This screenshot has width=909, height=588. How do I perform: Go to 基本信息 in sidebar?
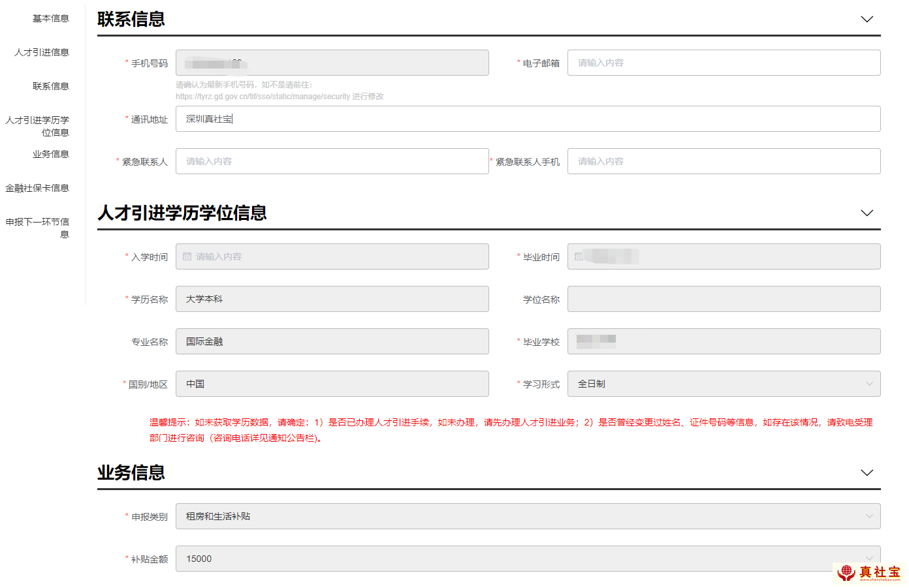pyautogui.click(x=50, y=19)
